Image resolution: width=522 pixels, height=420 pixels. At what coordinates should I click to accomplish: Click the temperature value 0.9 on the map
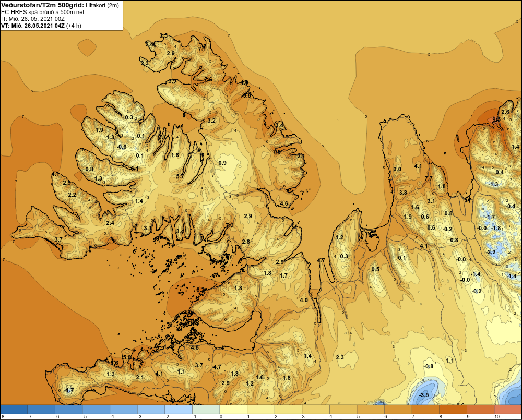coord(222,163)
